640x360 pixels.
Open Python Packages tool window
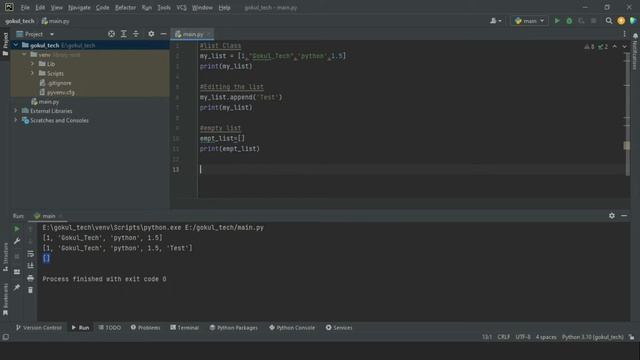tap(233, 327)
